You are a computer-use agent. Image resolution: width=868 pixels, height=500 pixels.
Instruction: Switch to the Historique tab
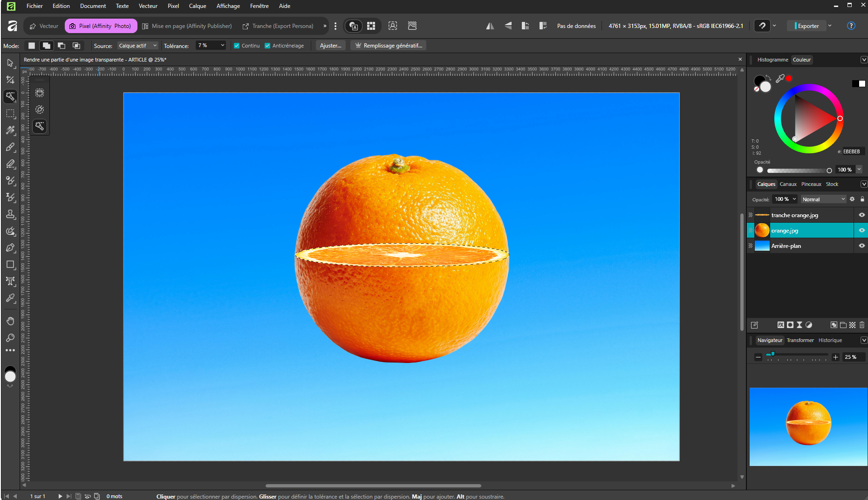830,340
